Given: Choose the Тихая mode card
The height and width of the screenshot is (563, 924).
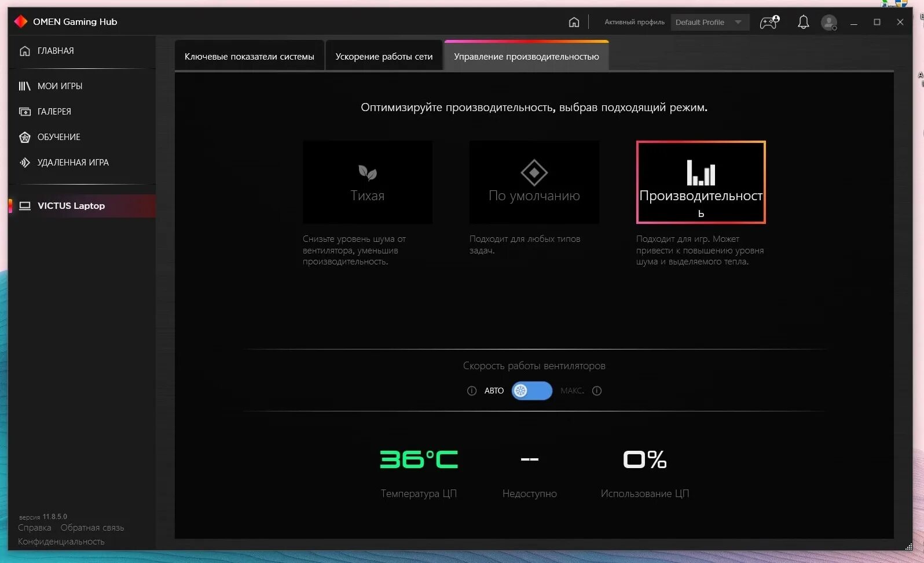Looking at the screenshot, I should tap(368, 182).
